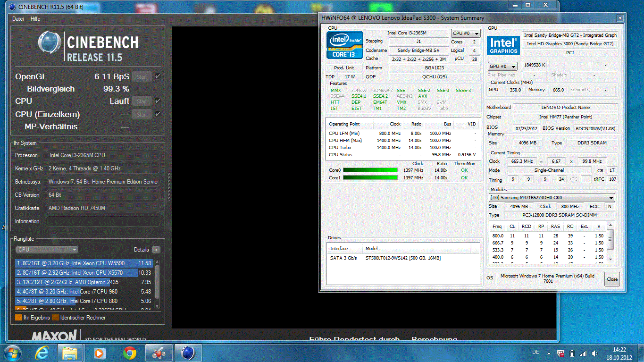Launch Google Chrome from the taskbar
The image size is (644, 362).
tap(129, 353)
